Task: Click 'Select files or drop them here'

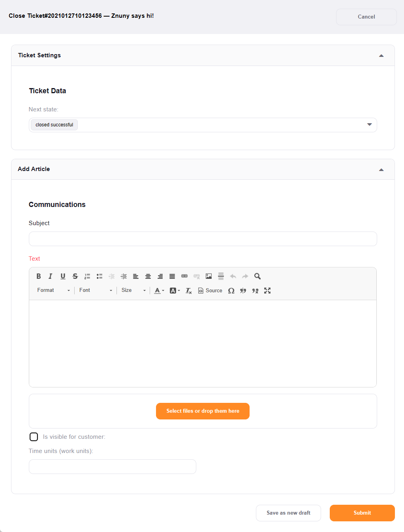Action: [203, 411]
